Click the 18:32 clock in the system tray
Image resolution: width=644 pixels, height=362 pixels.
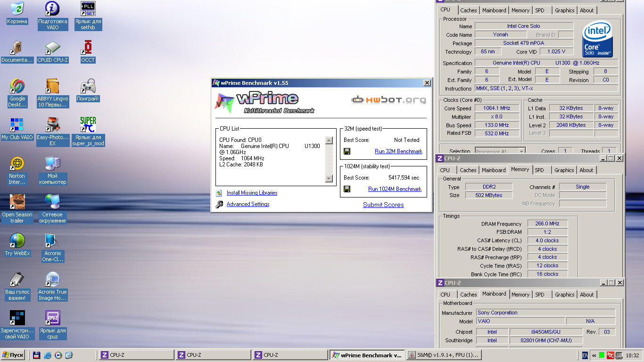point(633,355)
